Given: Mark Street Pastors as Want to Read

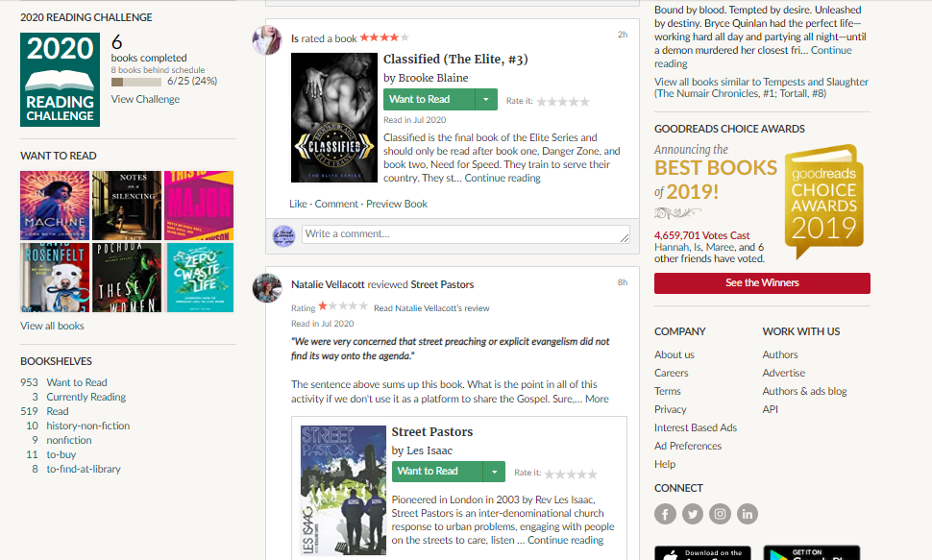Looking at the screenshot, I should (437, 472).
